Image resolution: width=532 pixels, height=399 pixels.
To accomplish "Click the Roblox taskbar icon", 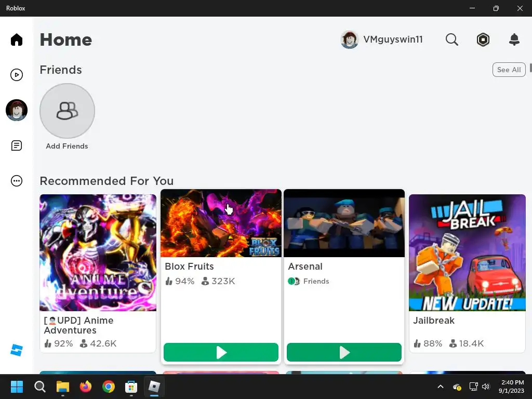I will (154, 387).
